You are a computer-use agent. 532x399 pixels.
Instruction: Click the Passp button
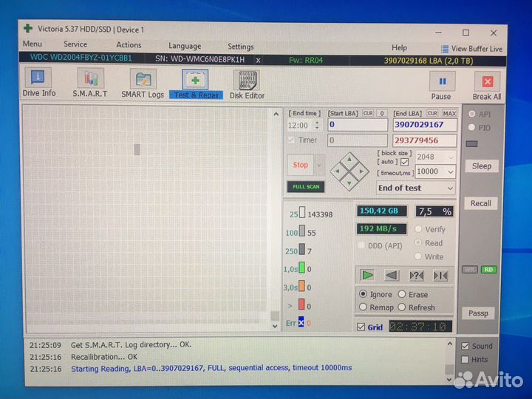click(478, 313)
